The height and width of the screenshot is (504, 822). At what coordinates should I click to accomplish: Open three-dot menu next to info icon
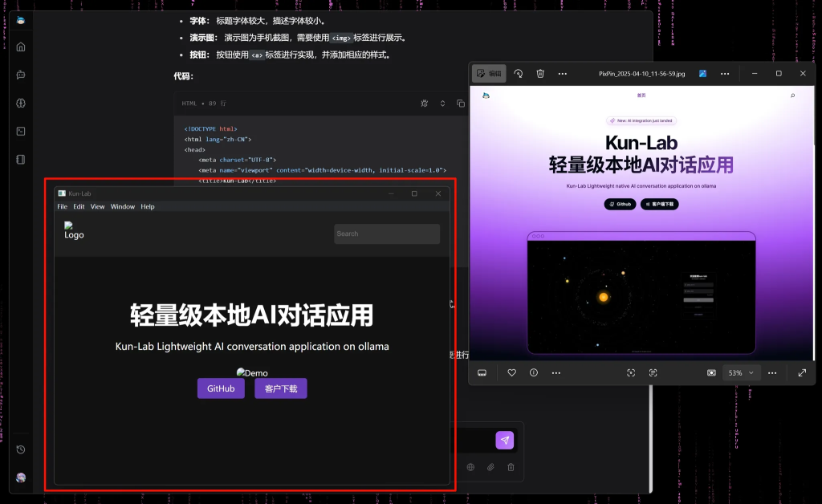click(556, 372)
